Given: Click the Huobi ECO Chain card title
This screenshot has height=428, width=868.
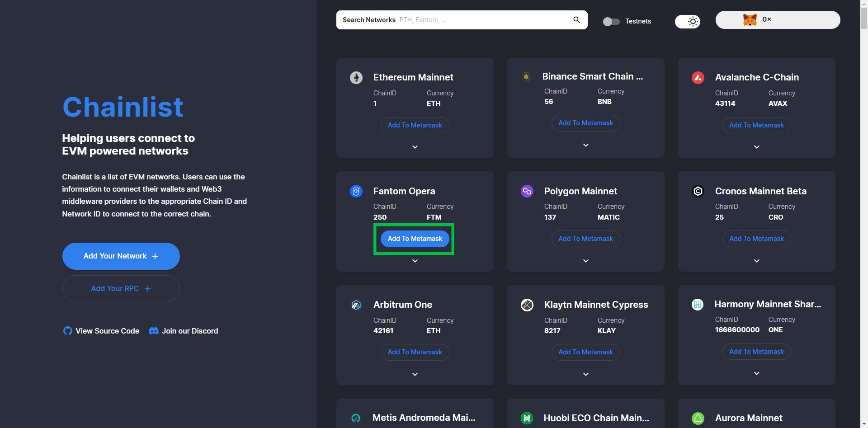Looking at the screenshot, I should 596,418.
